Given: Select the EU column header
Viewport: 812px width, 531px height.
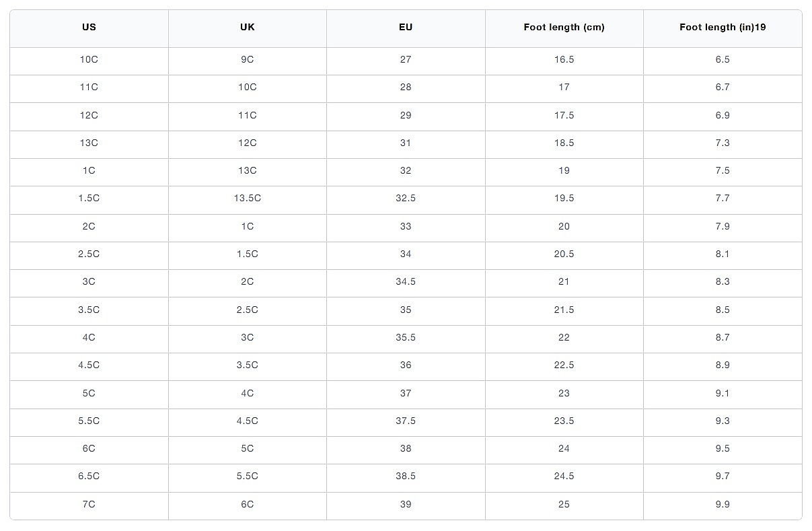Looking at the screenshot, I should 406,28.
